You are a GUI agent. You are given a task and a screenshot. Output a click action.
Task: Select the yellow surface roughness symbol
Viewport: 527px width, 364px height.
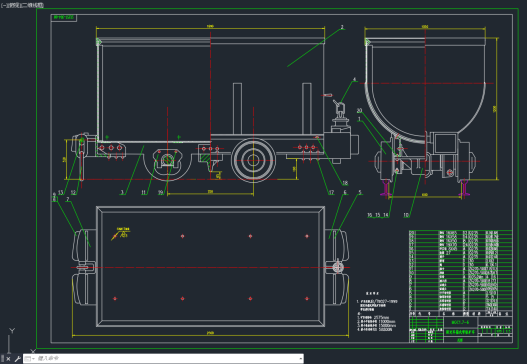[x=120, y=233]
